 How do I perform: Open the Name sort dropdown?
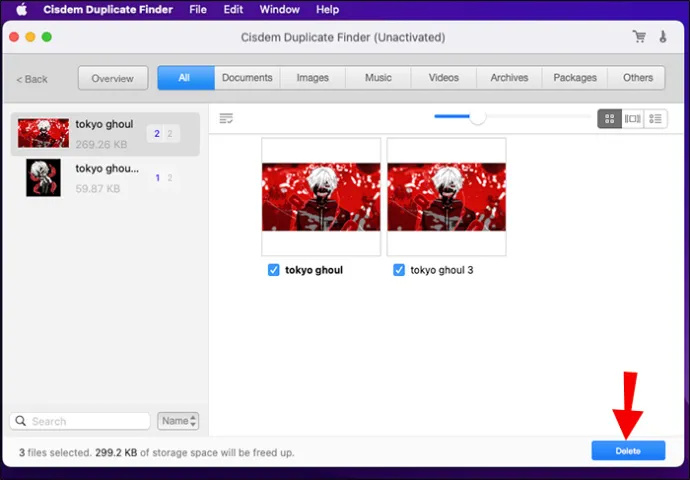178,421
